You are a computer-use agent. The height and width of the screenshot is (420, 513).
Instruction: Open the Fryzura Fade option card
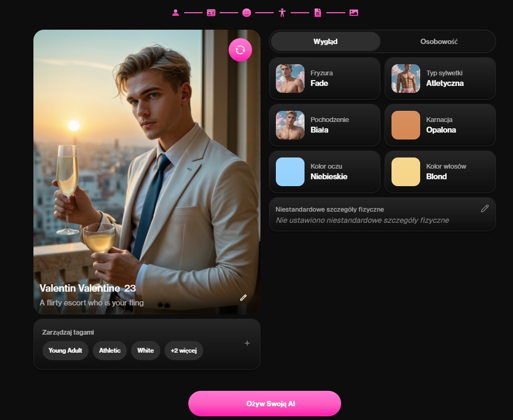point(325,78)
